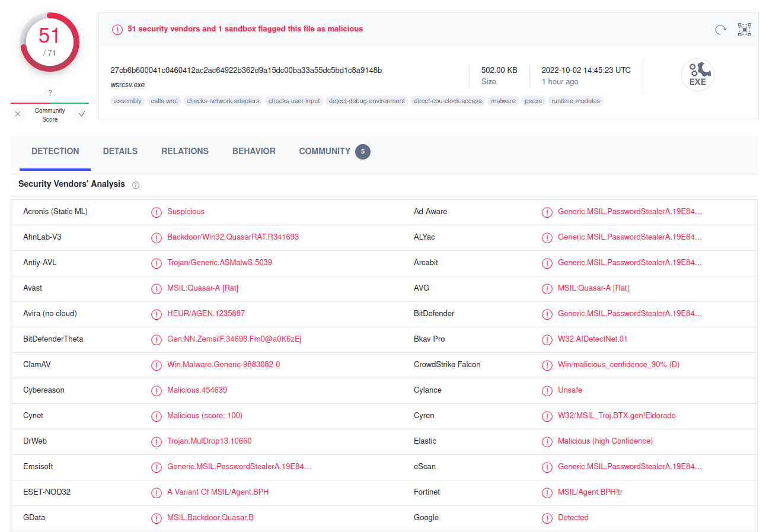Screen dimensions: 766x532
Task: Click the alert icon beside Detected result
Action: (547, 518)
